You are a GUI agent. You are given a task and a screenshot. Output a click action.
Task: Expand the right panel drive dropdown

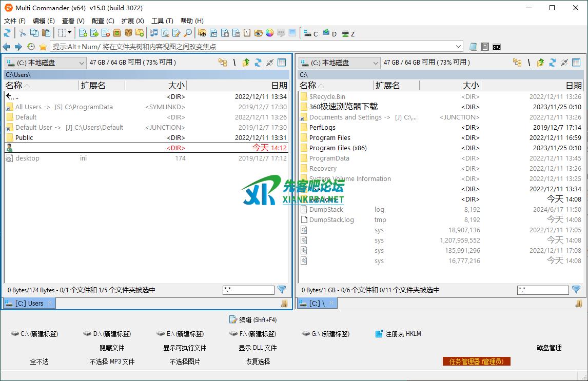pyautogui.click(x=376, y=63)
